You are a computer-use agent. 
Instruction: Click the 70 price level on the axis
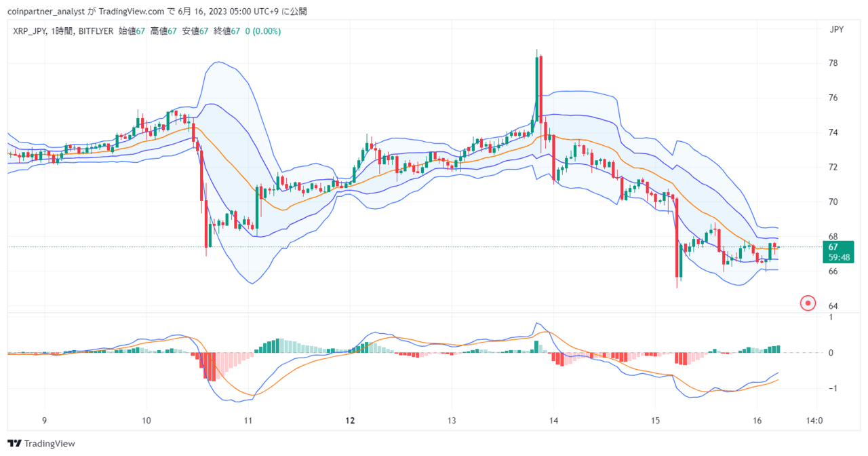[833, 202]
